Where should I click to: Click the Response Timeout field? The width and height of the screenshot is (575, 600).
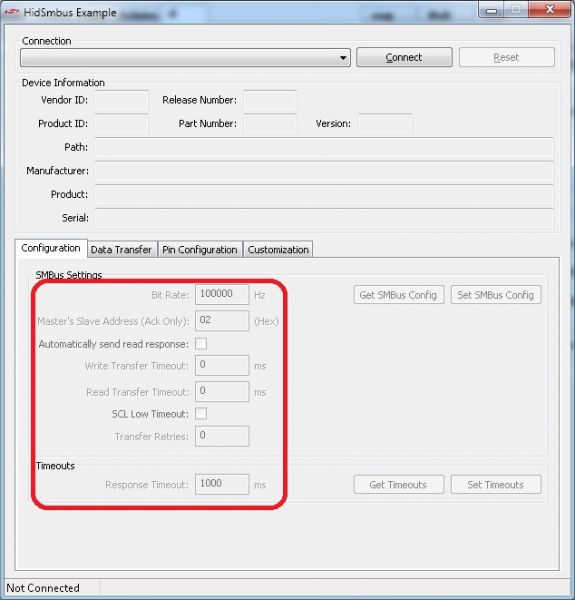(x=222, y=484)
